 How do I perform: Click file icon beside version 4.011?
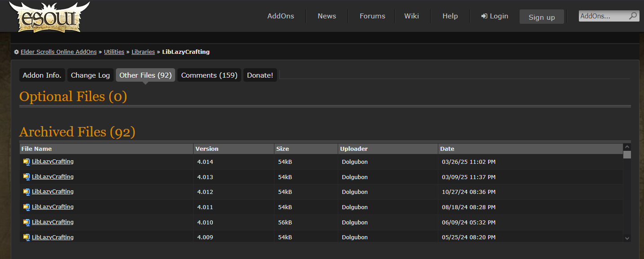tap(26, 207)
